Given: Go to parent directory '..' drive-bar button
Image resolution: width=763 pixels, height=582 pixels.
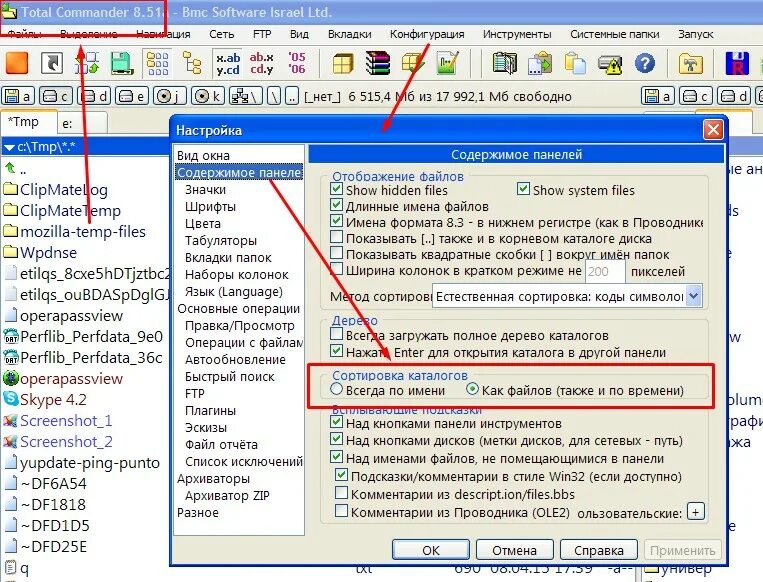Looking at the screenshot, I should pyautogui.click(x=291, y=96).
